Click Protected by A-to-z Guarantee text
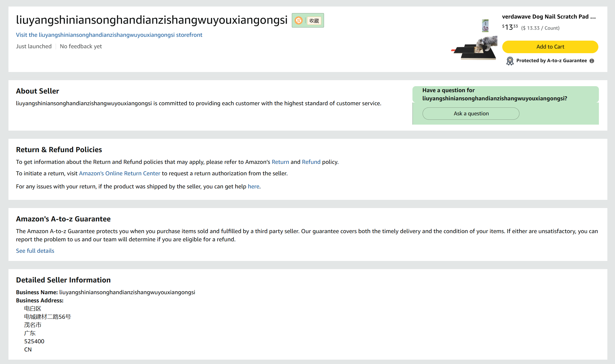This screenshot has width=615, height=364. pos(551,61)
